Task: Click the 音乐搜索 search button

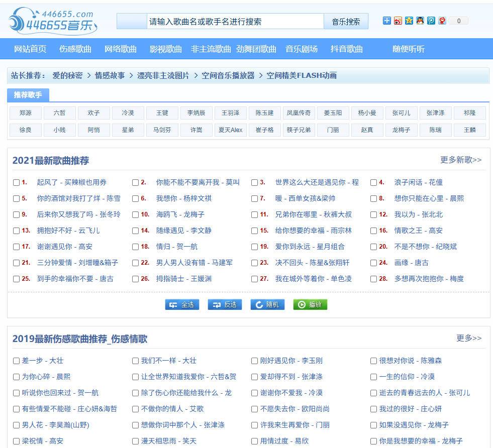Action: point(346,21)
